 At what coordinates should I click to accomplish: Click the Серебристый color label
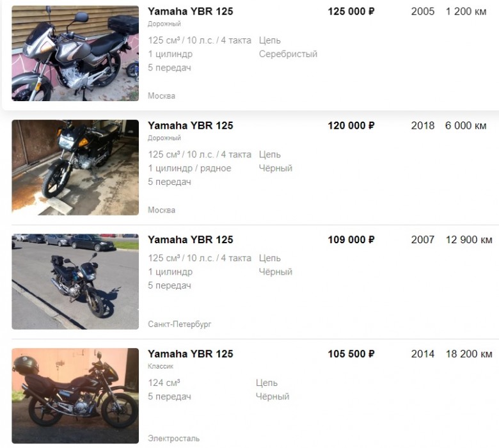coord(288,54)
